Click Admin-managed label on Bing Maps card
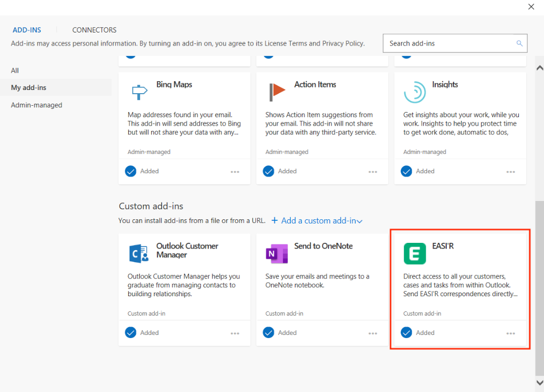The height and width of the screenshot is (392, 544). click(149, 152)
